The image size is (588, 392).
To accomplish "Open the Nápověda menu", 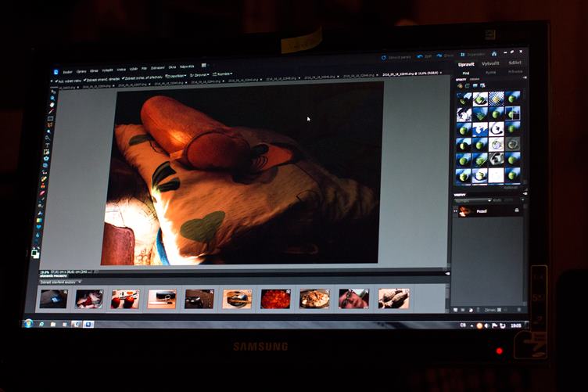I will tap(187, 67).
